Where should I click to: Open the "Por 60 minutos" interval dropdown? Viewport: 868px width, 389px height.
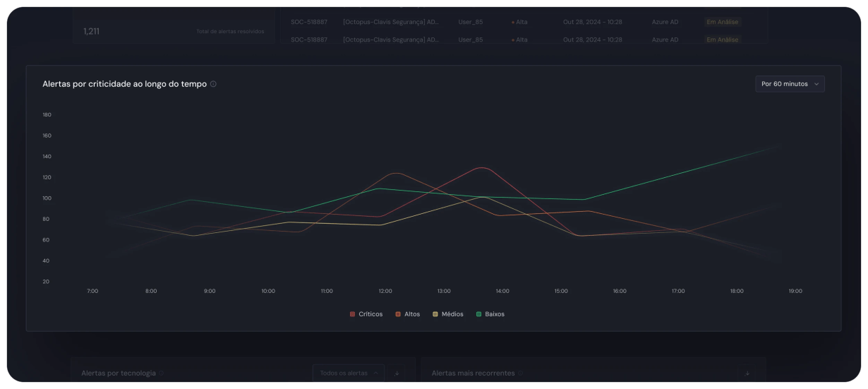789,84
